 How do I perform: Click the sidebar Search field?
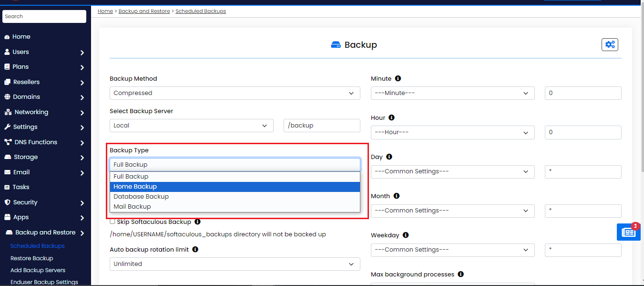click(x=44, y=16)
